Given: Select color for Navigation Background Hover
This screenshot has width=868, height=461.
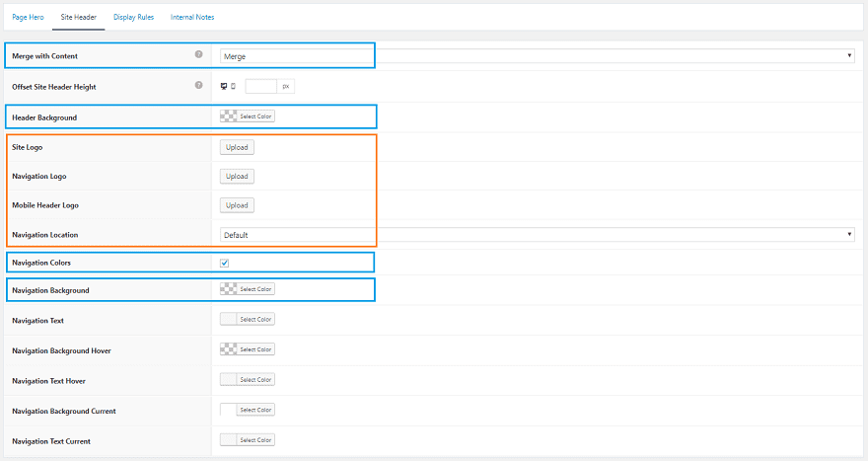Looking at the screenshot, I should click(x=248, y=349).
